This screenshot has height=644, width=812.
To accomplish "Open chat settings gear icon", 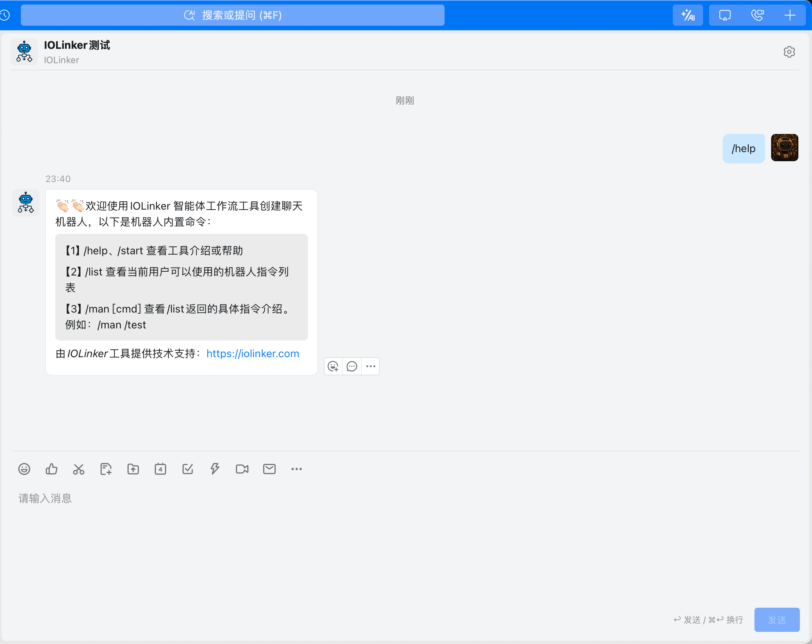I will 789,52.
